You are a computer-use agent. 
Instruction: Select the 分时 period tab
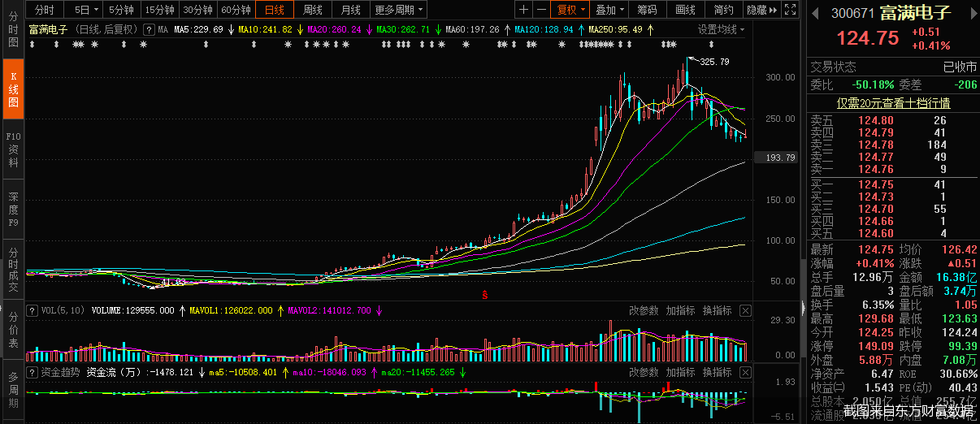tap(45, 10)
